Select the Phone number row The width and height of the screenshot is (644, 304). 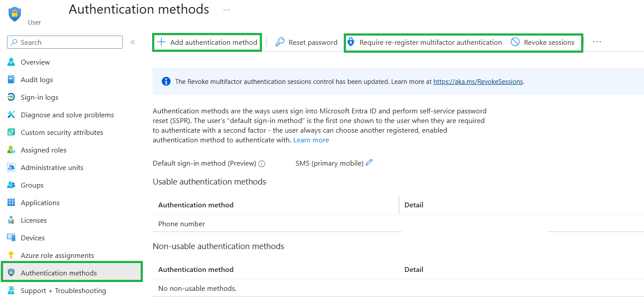click(x=398, y=224)
